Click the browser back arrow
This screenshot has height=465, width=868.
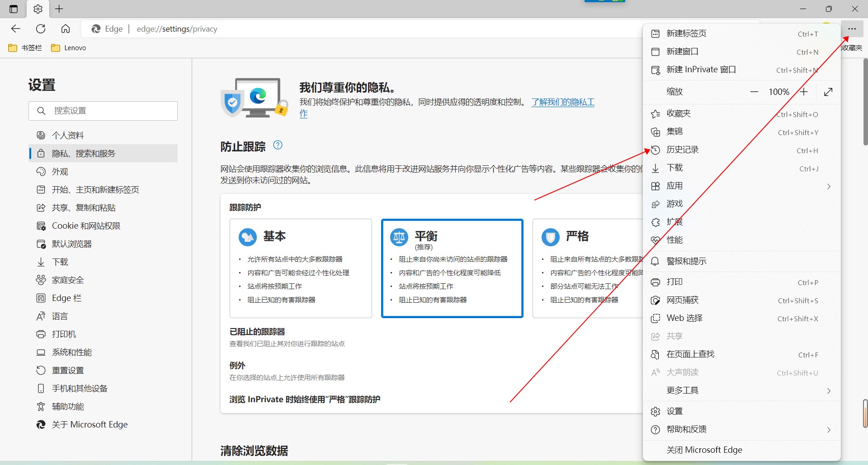point(16,29)
